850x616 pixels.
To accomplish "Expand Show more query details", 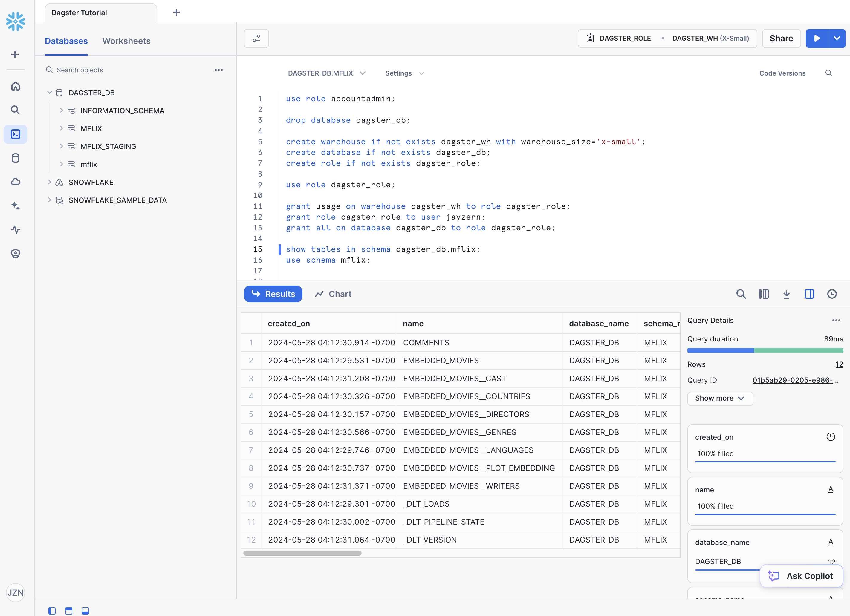I will 720,398.
